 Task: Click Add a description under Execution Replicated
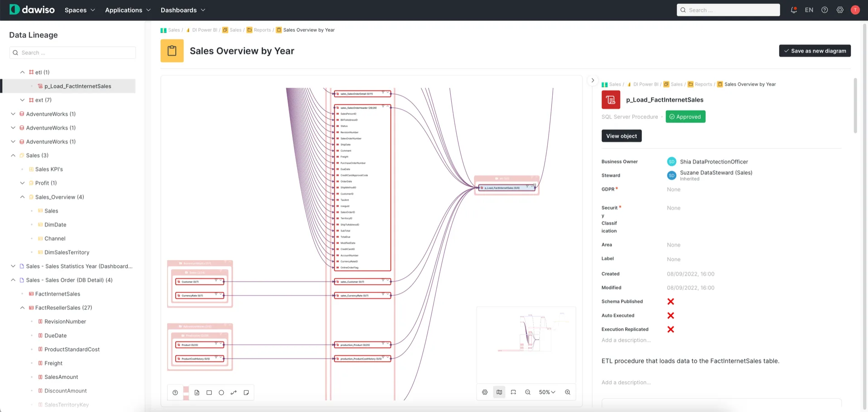[x=626, y=340]
